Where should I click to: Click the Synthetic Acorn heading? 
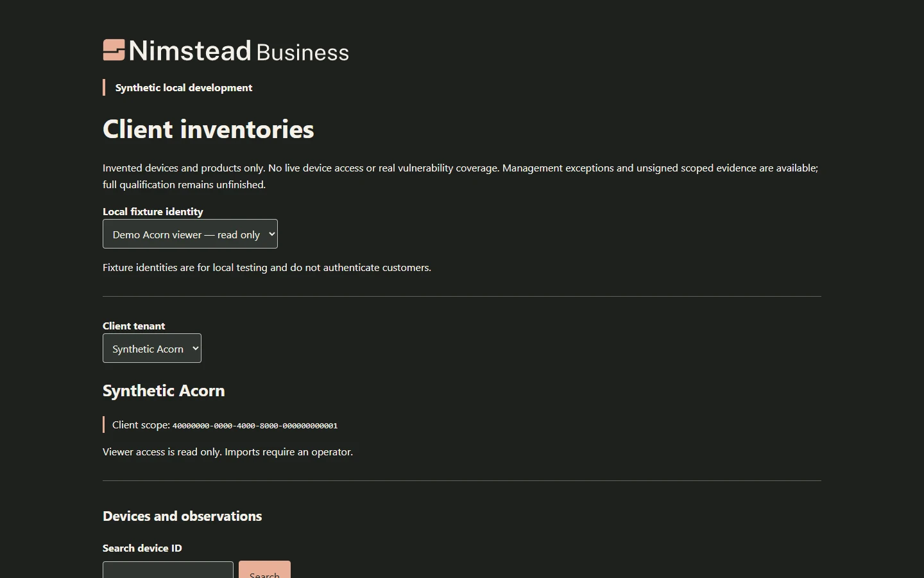[x=164, y=390]
